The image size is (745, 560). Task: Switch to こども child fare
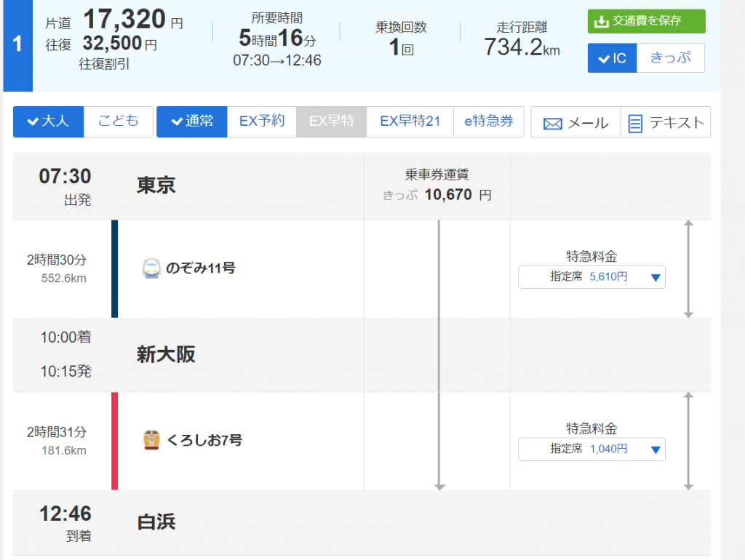click(119, 121)
